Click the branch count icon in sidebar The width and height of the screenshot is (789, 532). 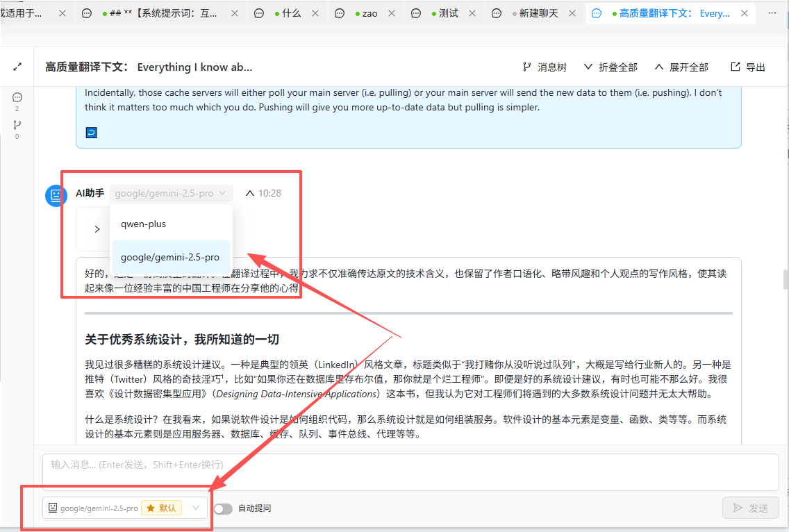point(17,125)
